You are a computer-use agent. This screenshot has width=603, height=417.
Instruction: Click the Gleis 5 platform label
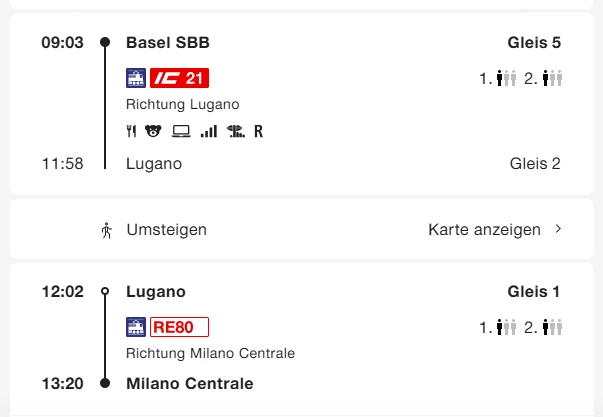(x=534, y=43)
